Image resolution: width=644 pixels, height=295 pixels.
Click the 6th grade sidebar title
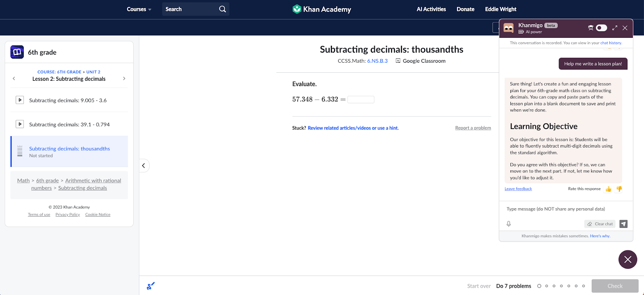point(42,52)
